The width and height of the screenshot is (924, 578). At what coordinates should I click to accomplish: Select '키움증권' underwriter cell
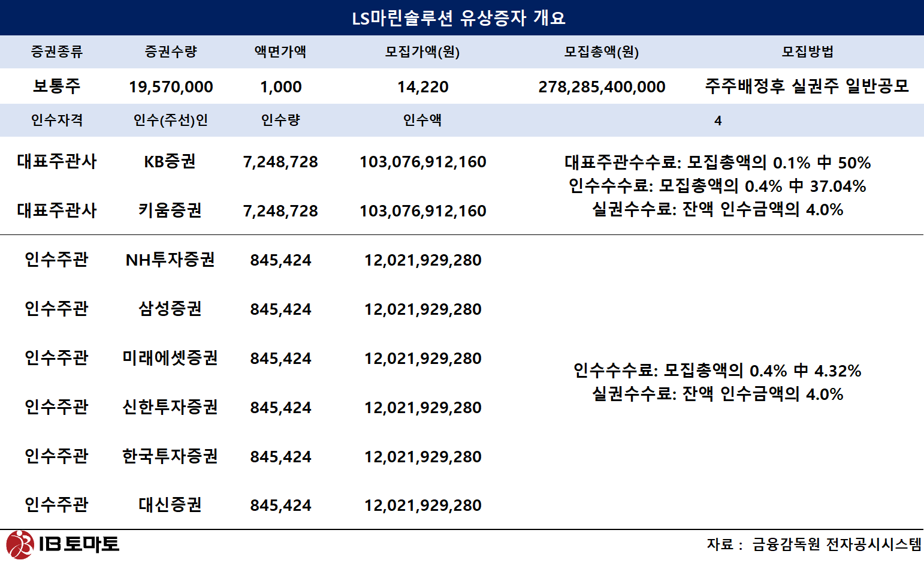tap(170, 210)
